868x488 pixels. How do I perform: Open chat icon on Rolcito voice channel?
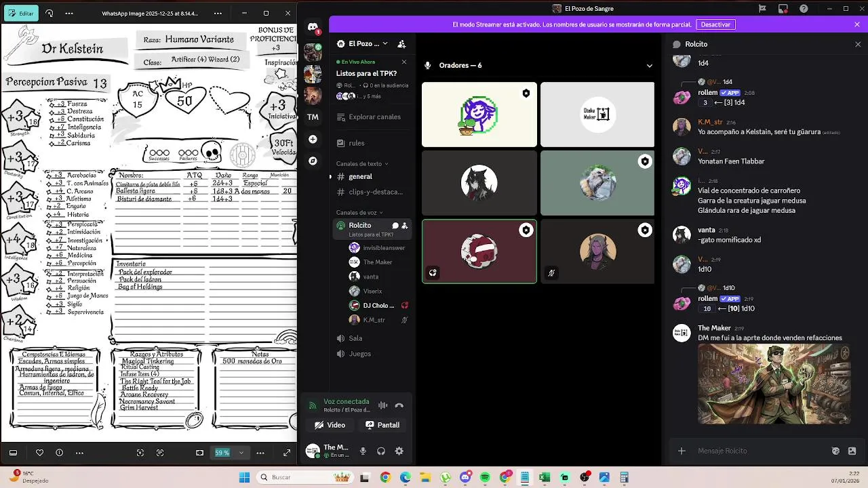click(395, 226)
